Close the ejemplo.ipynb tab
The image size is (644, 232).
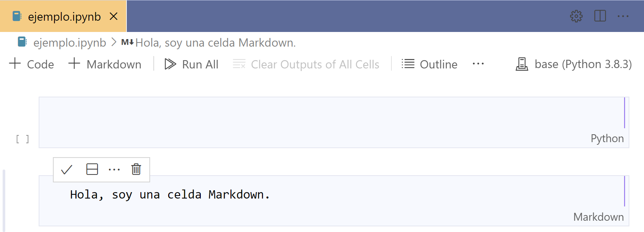[114, 17]
